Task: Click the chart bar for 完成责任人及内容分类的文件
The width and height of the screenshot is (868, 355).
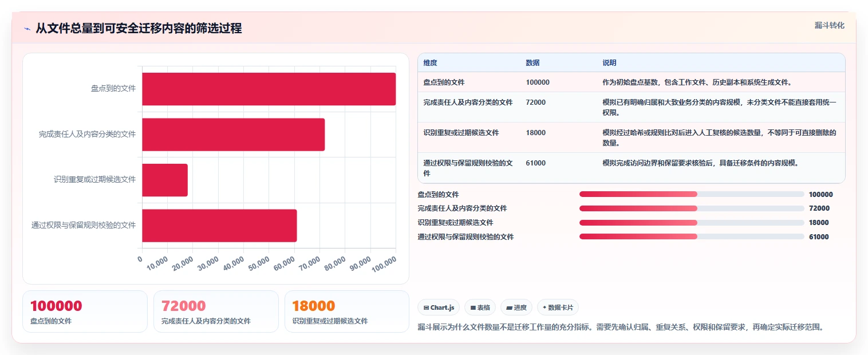Action: click(x=234, y=135)
